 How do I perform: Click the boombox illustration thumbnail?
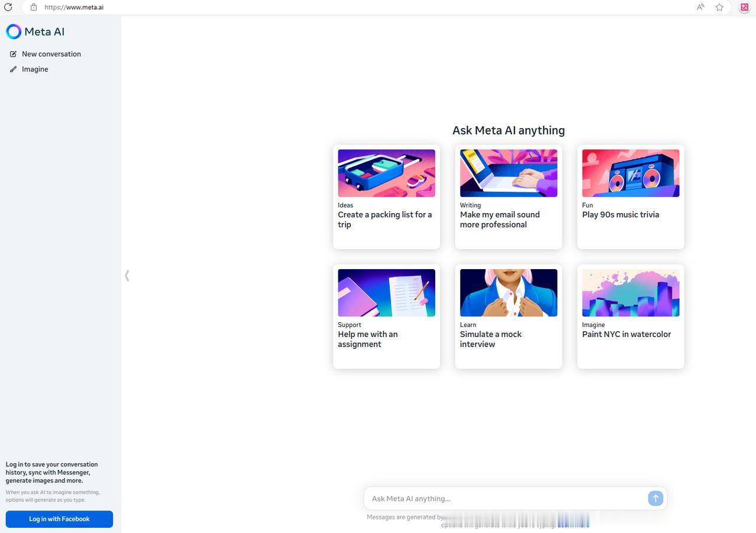coord(631,173)
